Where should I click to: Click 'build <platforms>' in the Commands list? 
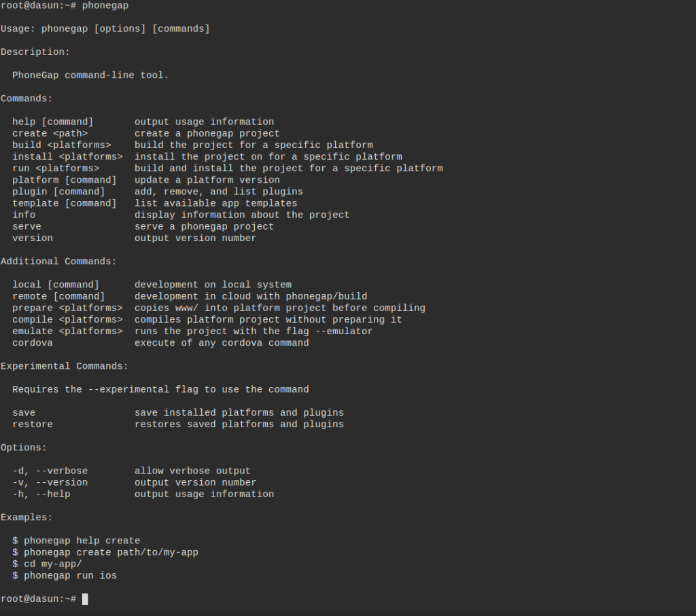[x=62, y=145]
